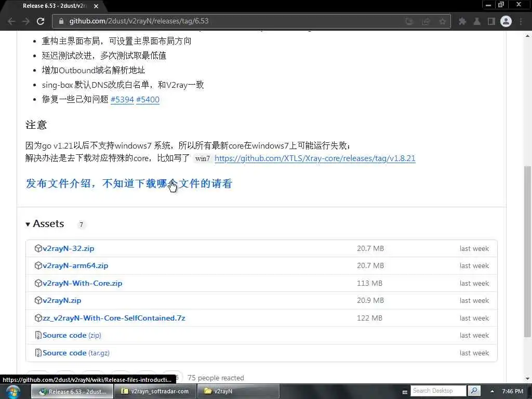Download v2rayN-With-Core.zip
Screen dimensions: 532x399
(x=83, y=283)
